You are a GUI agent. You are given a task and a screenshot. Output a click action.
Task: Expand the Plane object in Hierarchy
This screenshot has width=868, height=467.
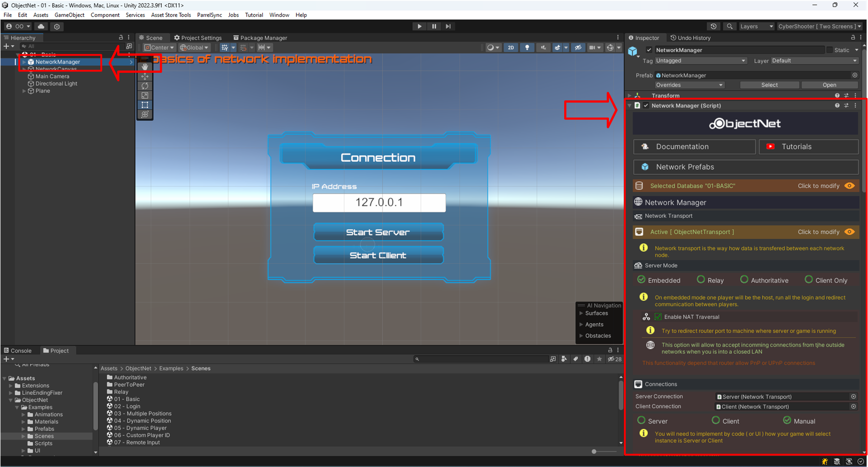pos(24,91)
